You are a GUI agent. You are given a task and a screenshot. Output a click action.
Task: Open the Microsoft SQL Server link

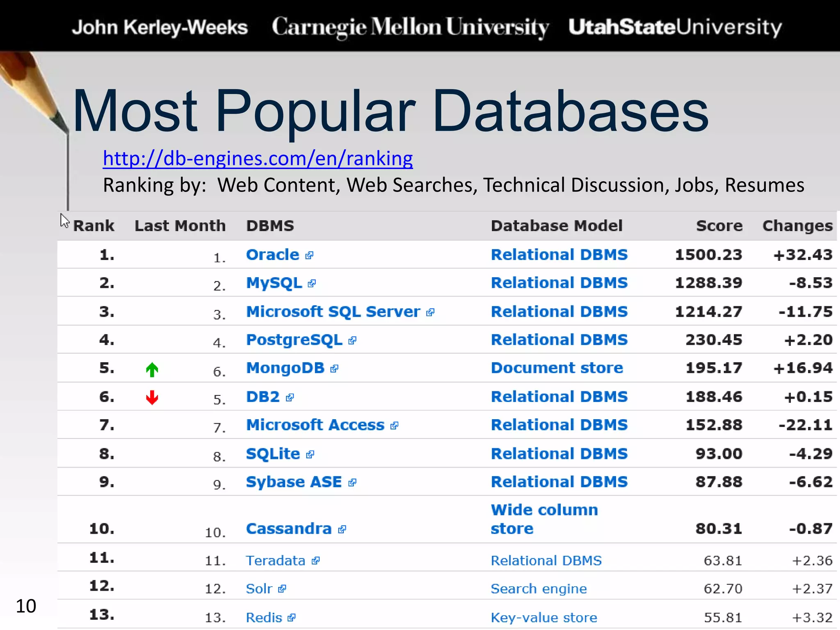pos(333,312)
